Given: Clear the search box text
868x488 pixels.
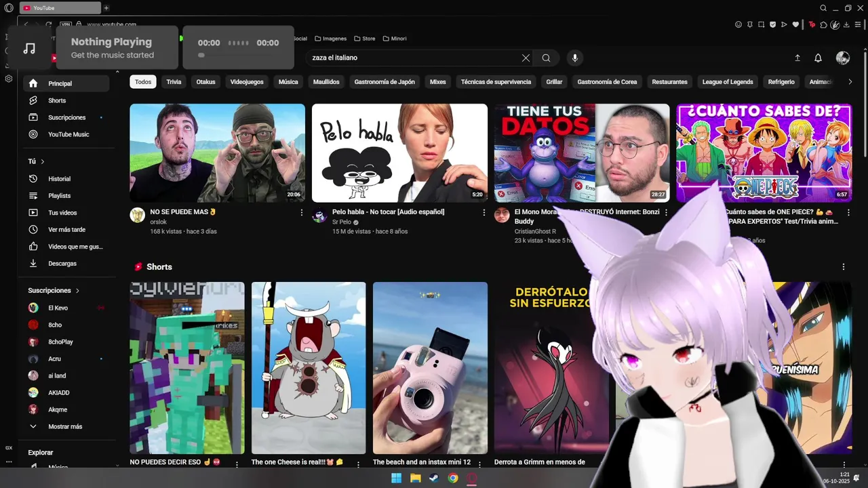Looking at the screenshot, I should pyautogui.click(x=526, y=58).
